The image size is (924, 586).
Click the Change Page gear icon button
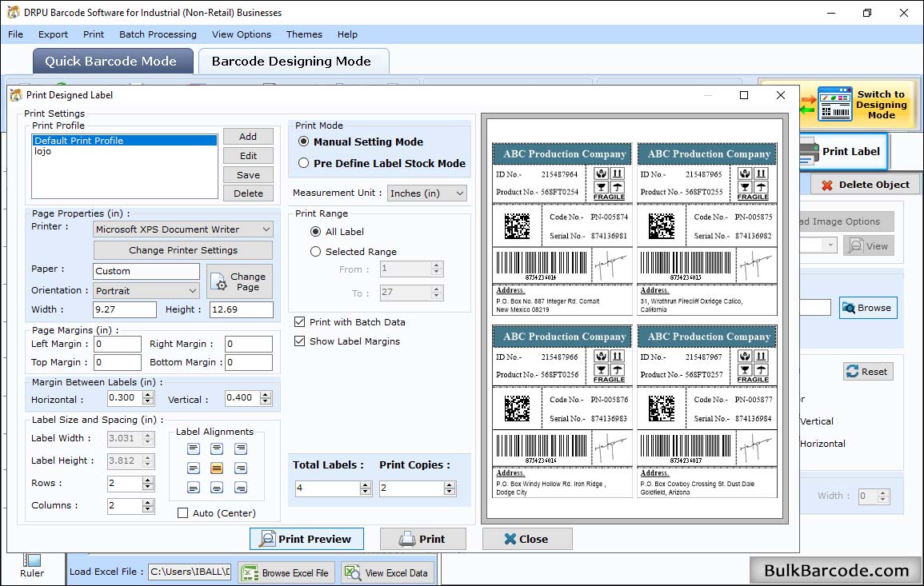(240, 281)
